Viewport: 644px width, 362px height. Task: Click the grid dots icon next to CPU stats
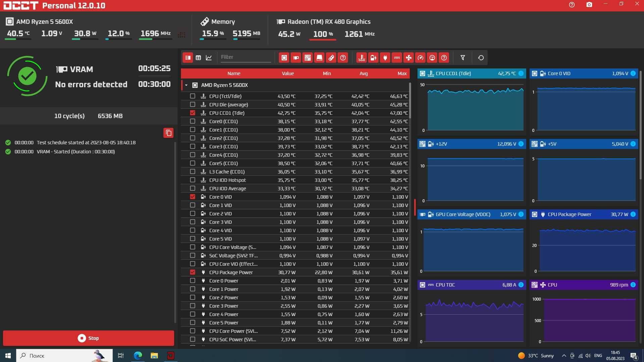[x=182, y=35]
